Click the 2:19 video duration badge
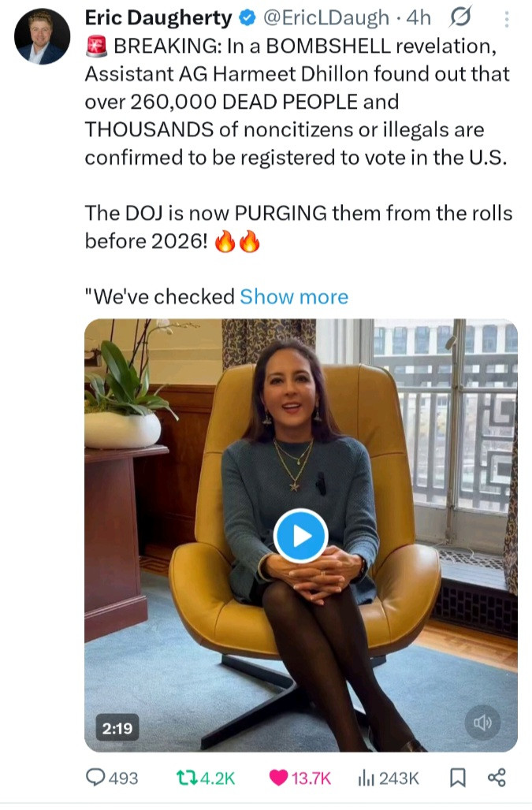 click(x=117, y=729)
